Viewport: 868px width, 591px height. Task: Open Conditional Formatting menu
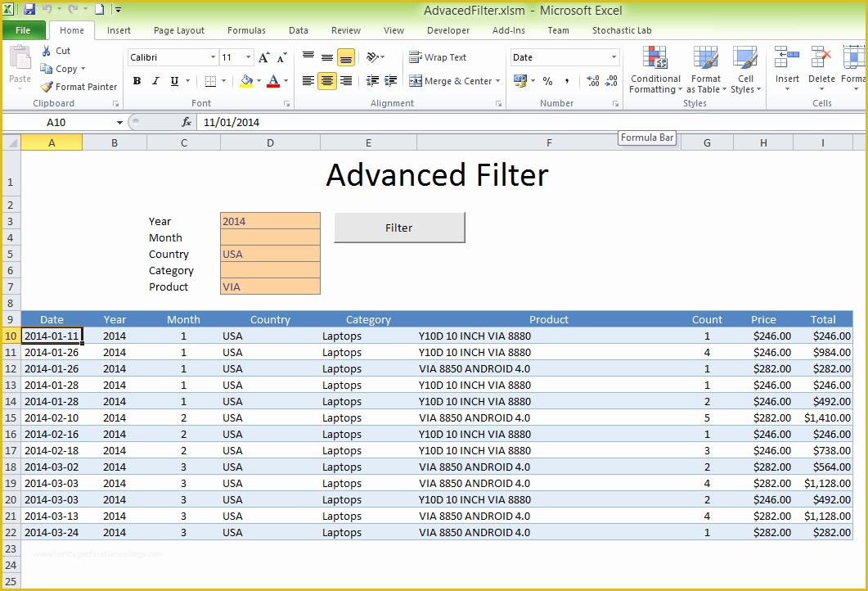655,70
